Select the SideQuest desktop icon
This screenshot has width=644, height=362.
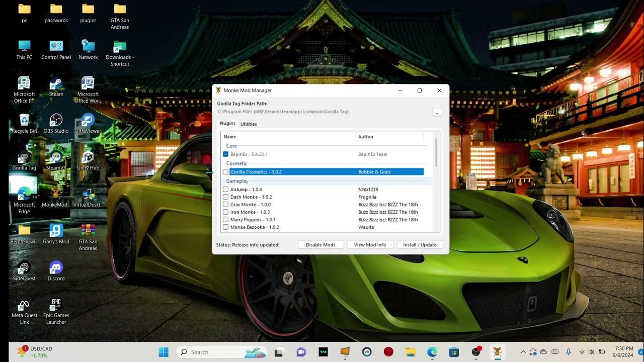[x=24, y=270]
